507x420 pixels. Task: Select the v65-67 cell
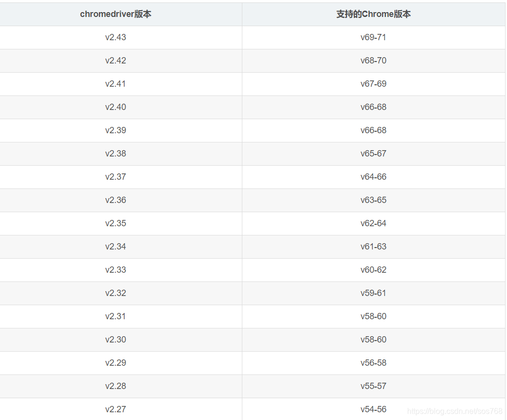pos(373,154)
